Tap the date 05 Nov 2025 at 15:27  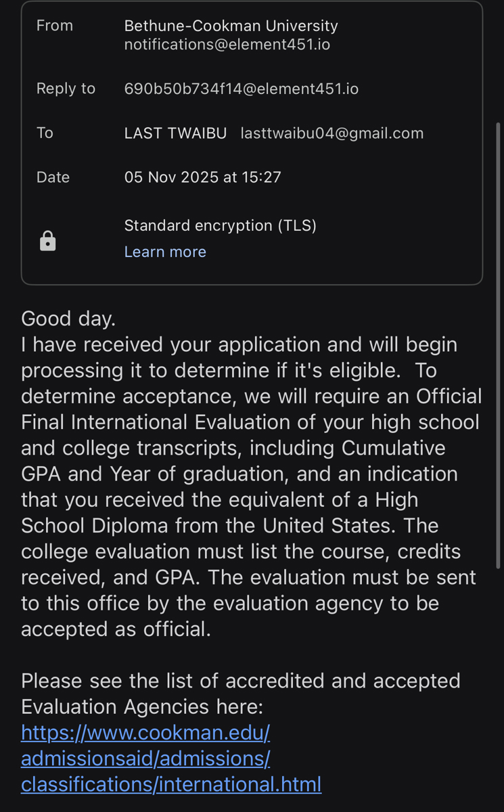click(x=203, y=177)
